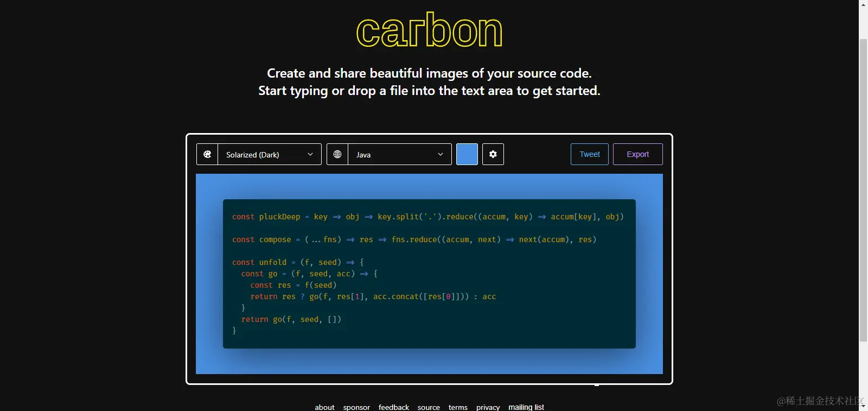Image resolution: width=868 pixels, height=411 pixels.
Task: Click the code line 'const go = (f, seed, acc)'
Action: tap(309, 274)
